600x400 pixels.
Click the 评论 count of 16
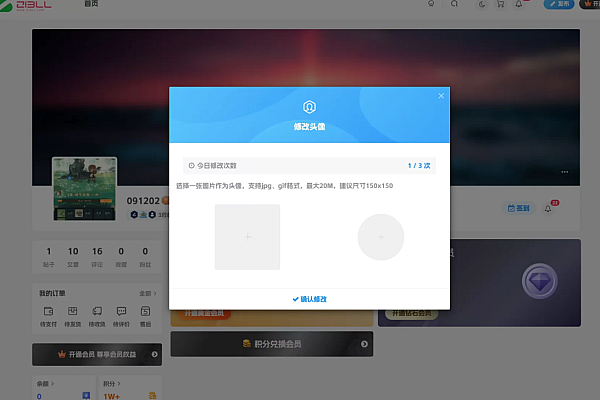click(x=97, y=256)
